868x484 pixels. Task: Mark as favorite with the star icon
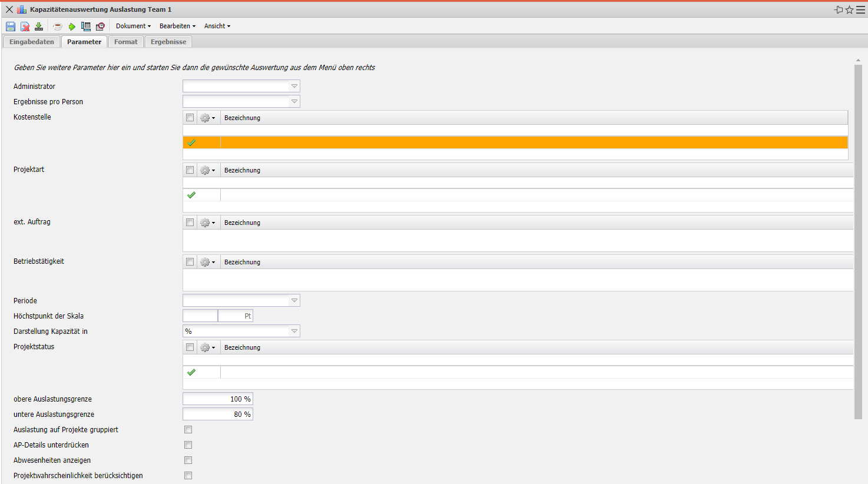click(x=849, y=9)
